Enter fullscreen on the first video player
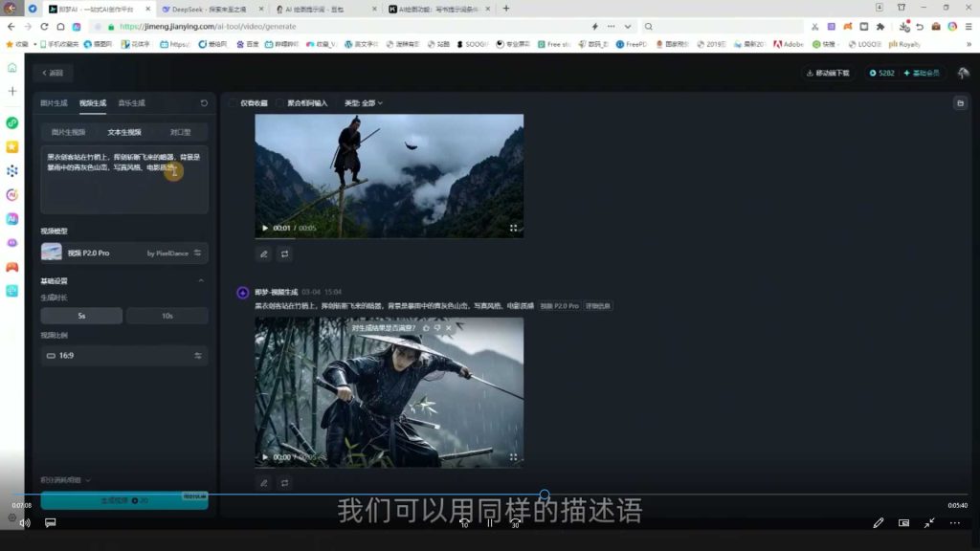The width and height of the screenshot is (980, 551). (515, 229)
